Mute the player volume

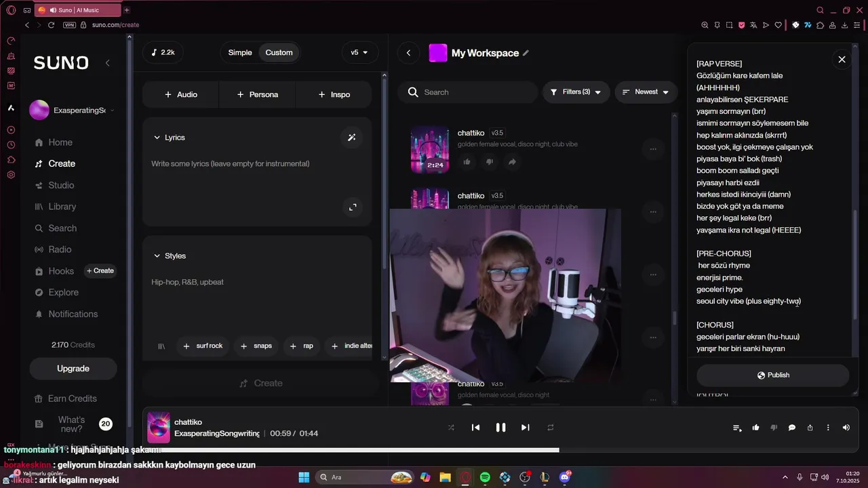pos(846,428)
